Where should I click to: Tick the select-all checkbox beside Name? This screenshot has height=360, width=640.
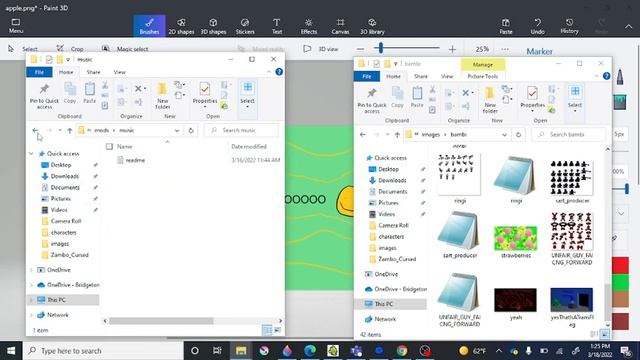(x=109, y=146)
